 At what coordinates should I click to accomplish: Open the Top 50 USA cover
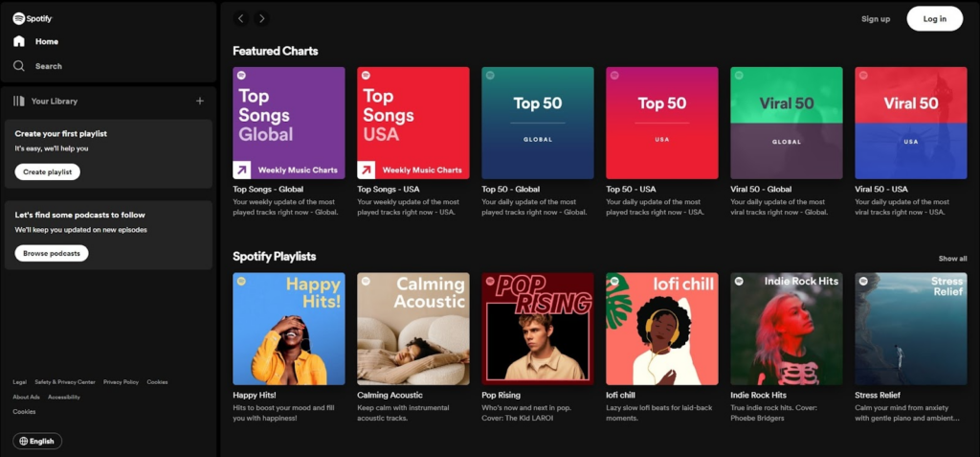pyautogui.click(x=662, y=123)
